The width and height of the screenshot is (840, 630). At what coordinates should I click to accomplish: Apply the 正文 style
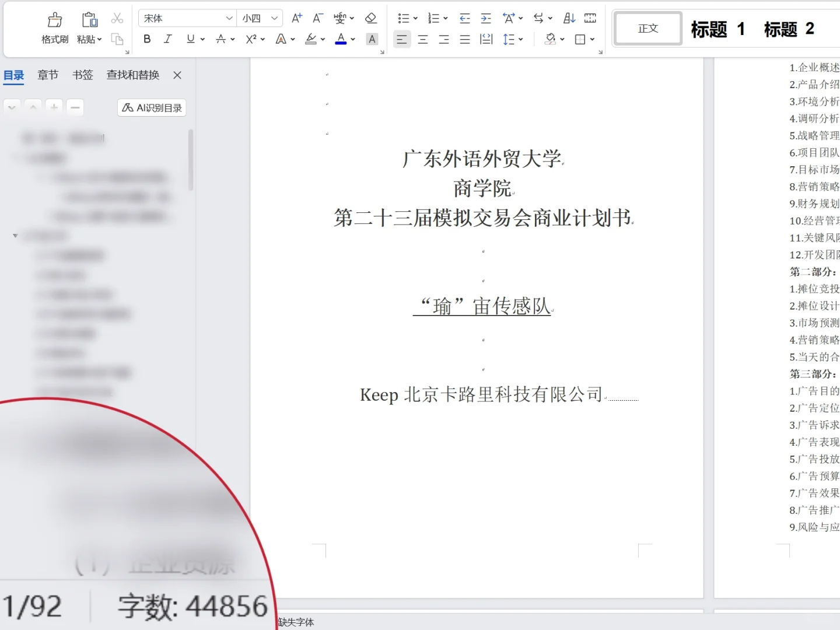(x=648, y=28)
